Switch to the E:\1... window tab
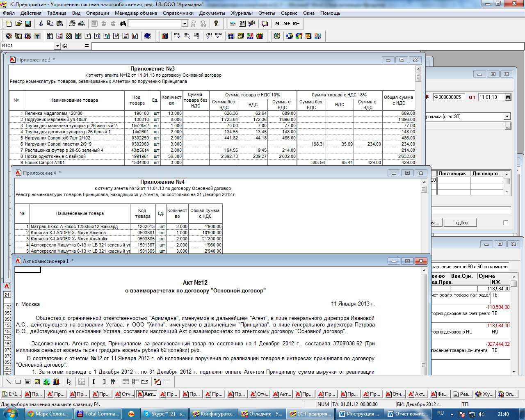525x420 pixels. tap(11, 394)
